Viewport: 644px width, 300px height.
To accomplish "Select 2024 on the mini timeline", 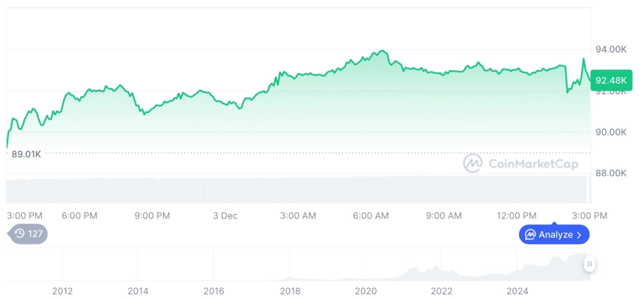I will pyautogui.click(x=517, y=291).
